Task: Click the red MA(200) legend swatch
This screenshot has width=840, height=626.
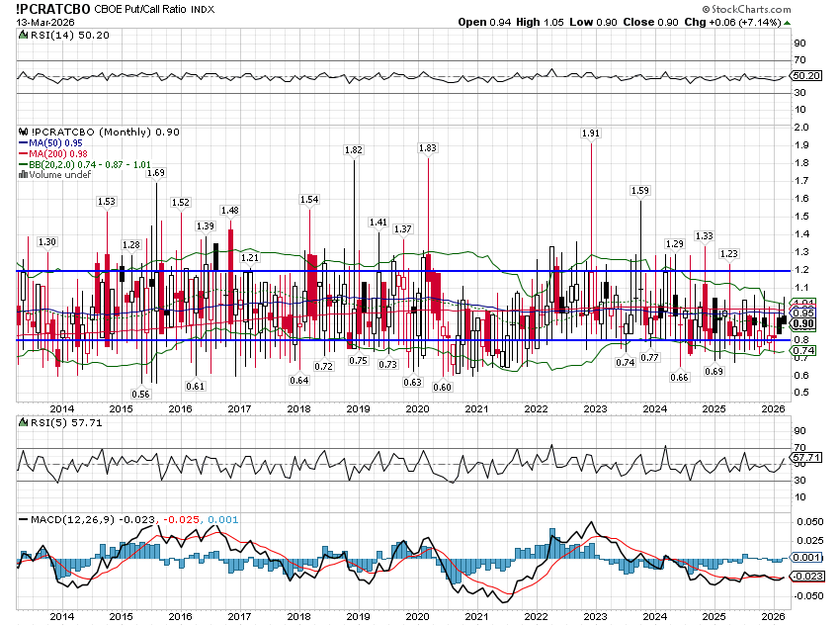Action: (x=25, y=153)
